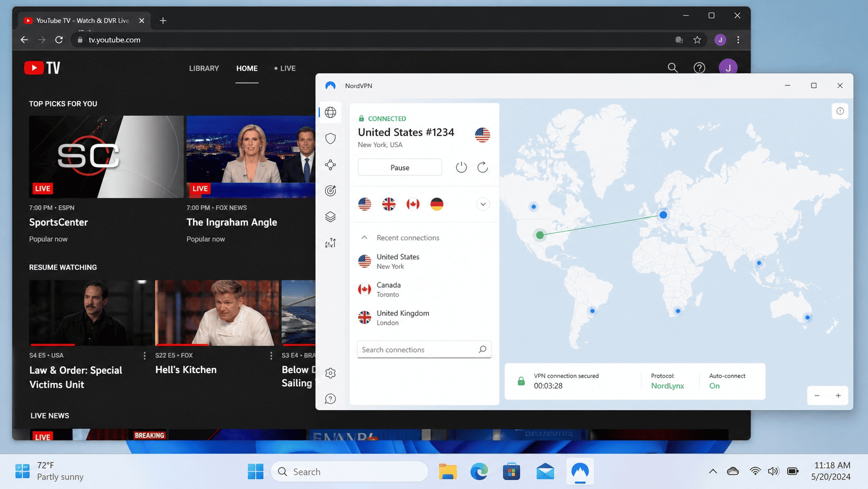Click the YouTube TV logo
The image size is (868, 489).
pos(42,68)
